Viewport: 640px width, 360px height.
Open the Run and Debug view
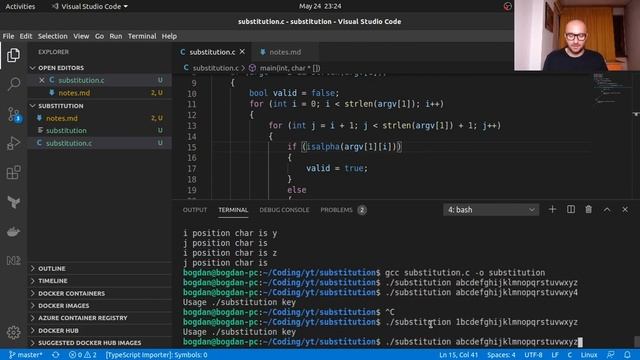[13, 143]
